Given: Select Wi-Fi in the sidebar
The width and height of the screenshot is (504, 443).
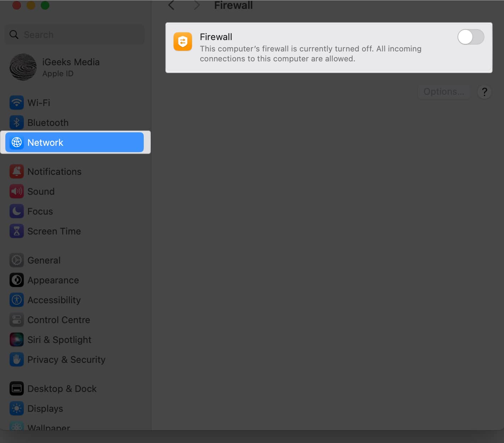Looking at the screenshot, I should pyautogui.click(x=75, y=103).
